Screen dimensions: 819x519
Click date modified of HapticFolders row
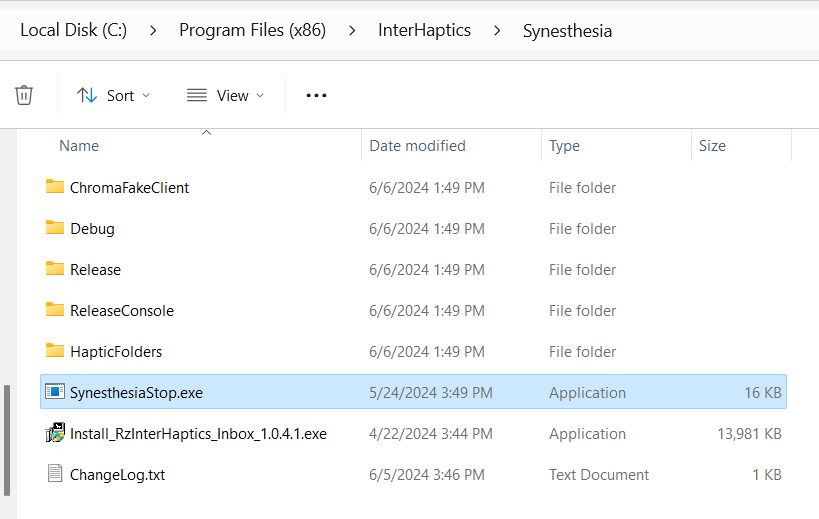pyautogui.click(x=427, y=351)
